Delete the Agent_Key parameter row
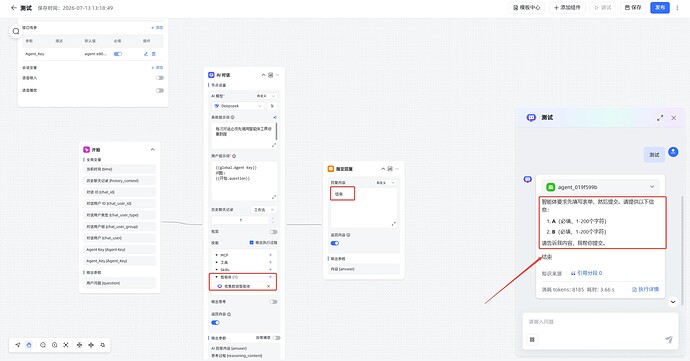The width and height of the screenshot is (690, 361). tap(154, 54)
